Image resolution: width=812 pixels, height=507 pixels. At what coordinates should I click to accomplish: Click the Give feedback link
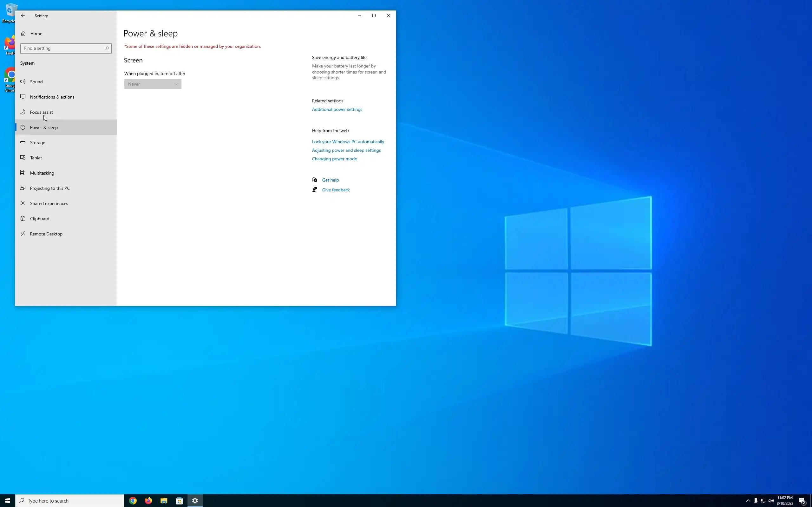(x=336, y=190)
